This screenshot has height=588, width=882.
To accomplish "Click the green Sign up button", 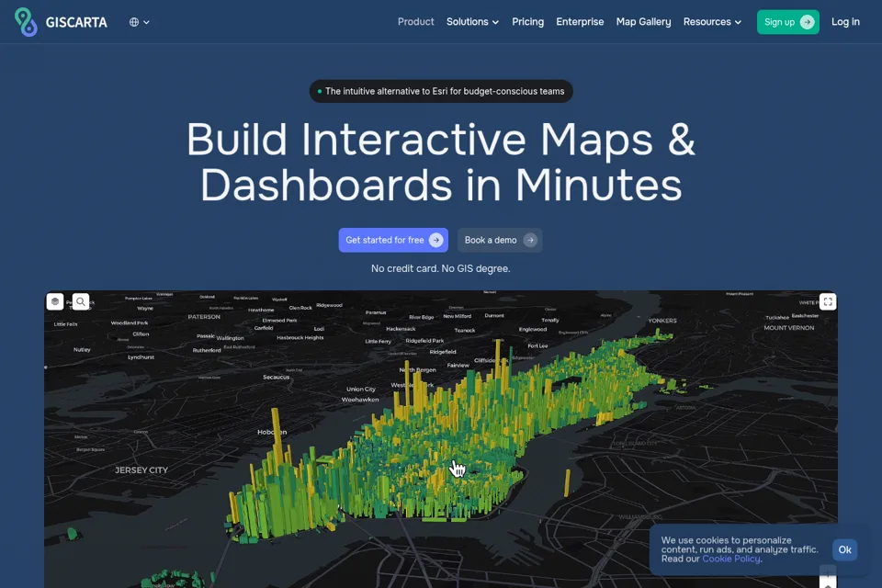I will 788,22.
